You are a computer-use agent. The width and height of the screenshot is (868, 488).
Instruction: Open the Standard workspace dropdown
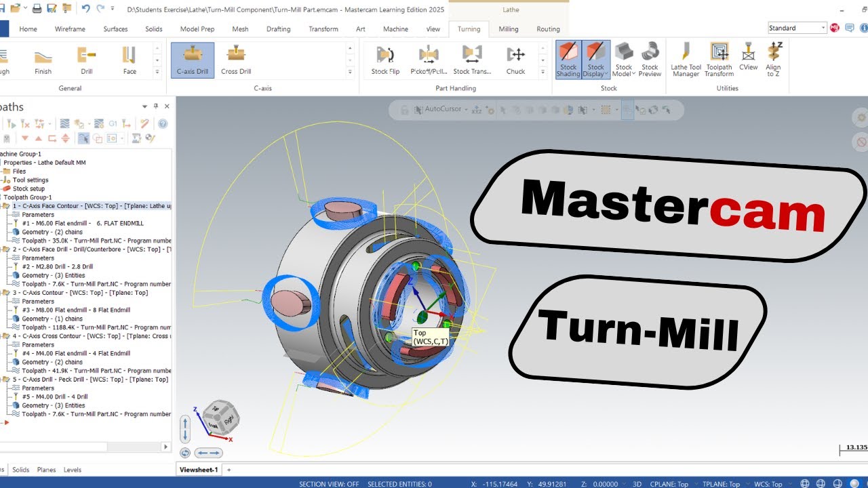click(823, 28)
